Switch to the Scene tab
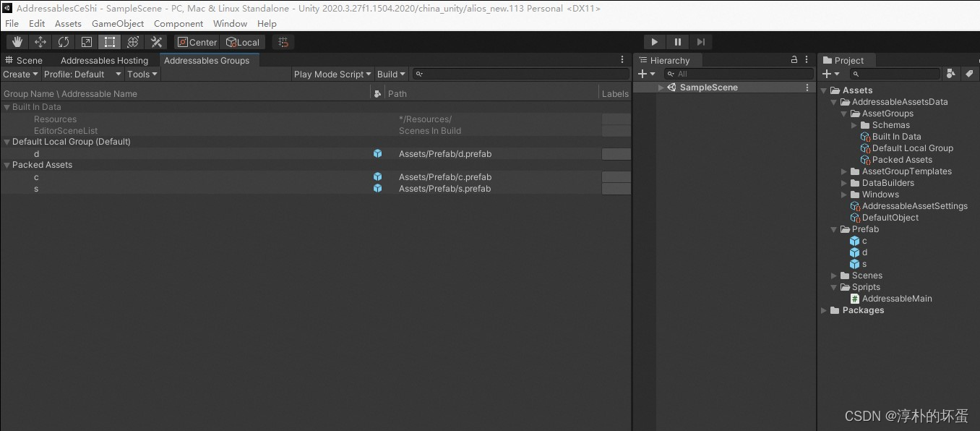The height and width of the screenshot is (431, 980). pos(24,60)
